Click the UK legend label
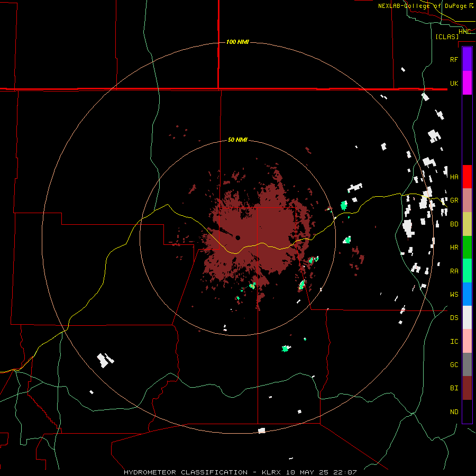The image size is (476, 476). [454, 83]
